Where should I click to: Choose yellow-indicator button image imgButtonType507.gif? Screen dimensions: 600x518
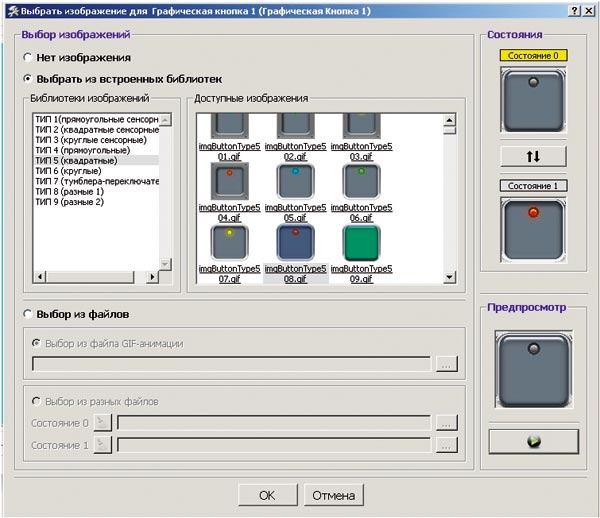230,242
